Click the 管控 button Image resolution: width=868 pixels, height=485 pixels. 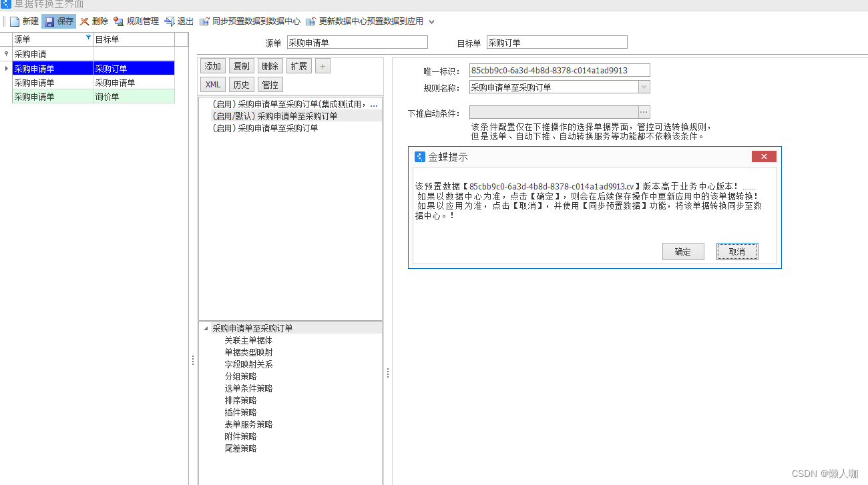[270, 85]
